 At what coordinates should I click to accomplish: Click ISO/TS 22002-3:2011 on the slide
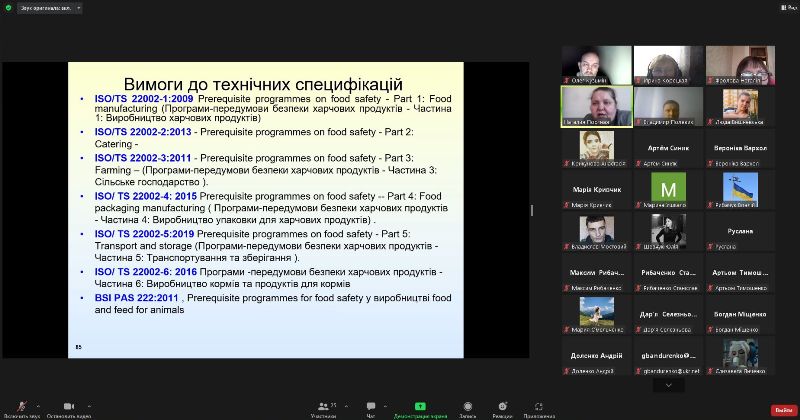point(143,158)
